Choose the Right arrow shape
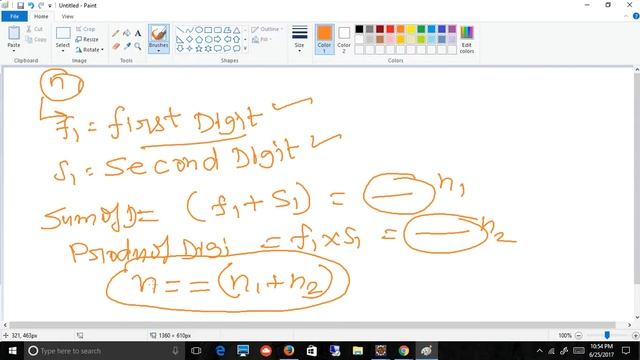 click(218, 39)
